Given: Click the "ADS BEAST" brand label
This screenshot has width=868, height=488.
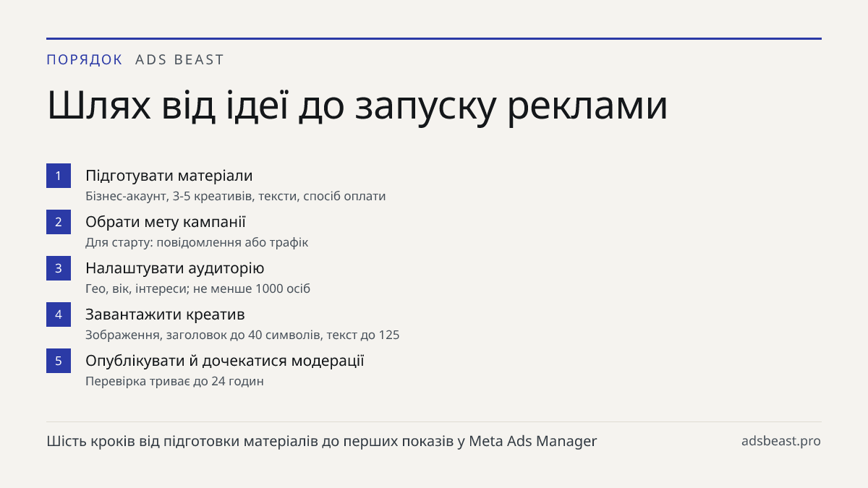Looking at the screenshot, I should pos(180,60).
